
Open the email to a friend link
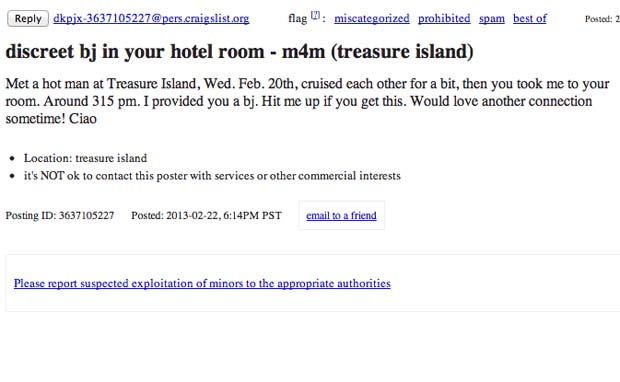[x=341, y=215]
